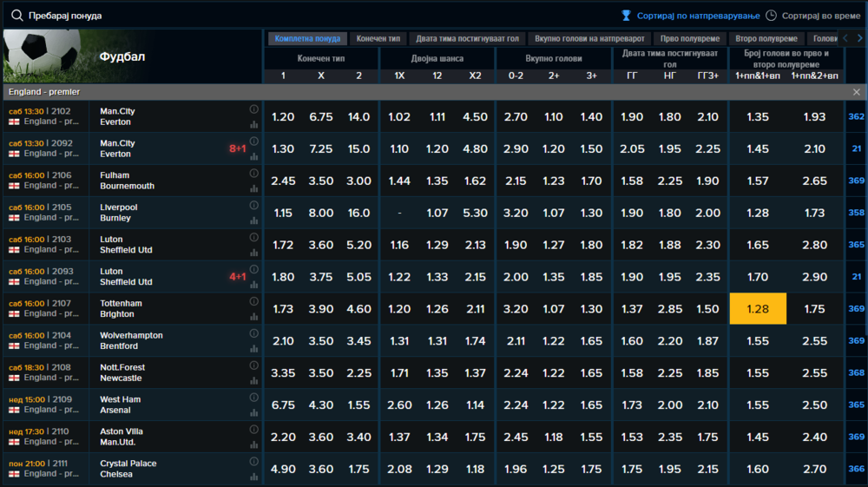Image resolution: width=868 pixels, height=487 pixels.
Task: Pick home win 2.45 for Fulham Bournemouth
Action: [283, 181]
